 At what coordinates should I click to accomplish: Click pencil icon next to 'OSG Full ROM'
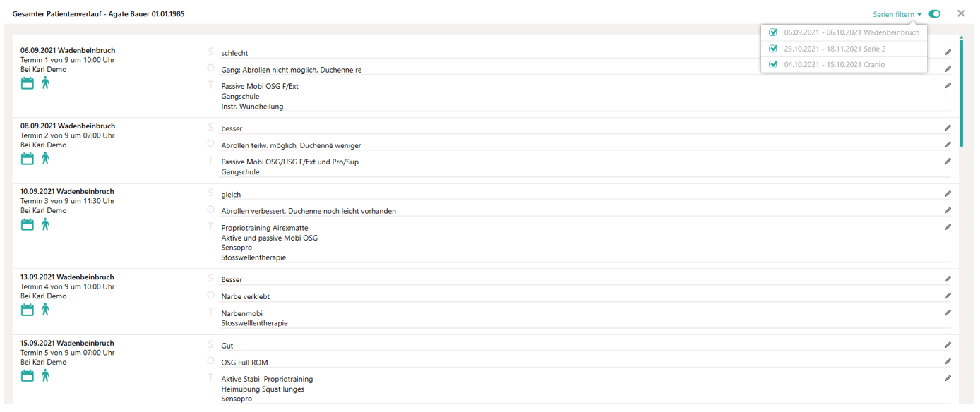pyautogui.click(x=948, y=362)
